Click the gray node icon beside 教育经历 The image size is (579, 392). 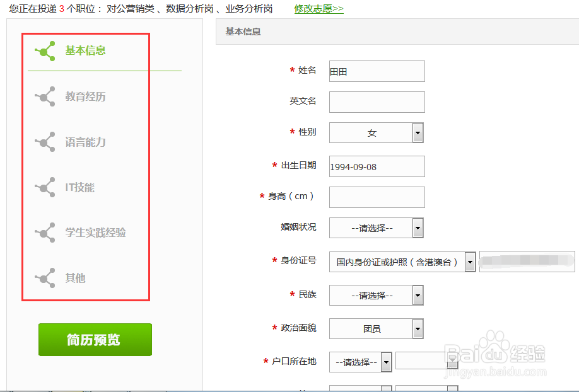click(45, 96)
